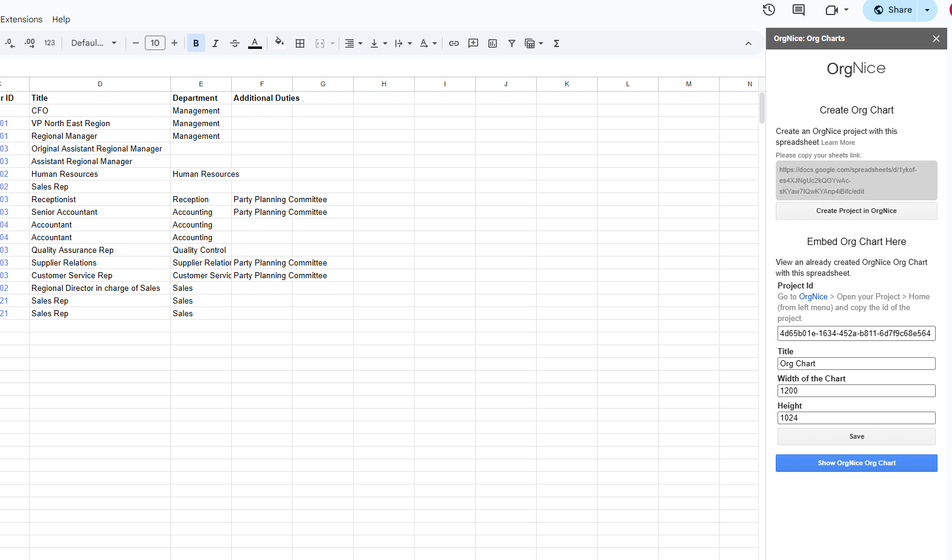Screen dimensions: 952x560
Task: Click the decrease decimal places icon
Action: click(x=10, y=43)
